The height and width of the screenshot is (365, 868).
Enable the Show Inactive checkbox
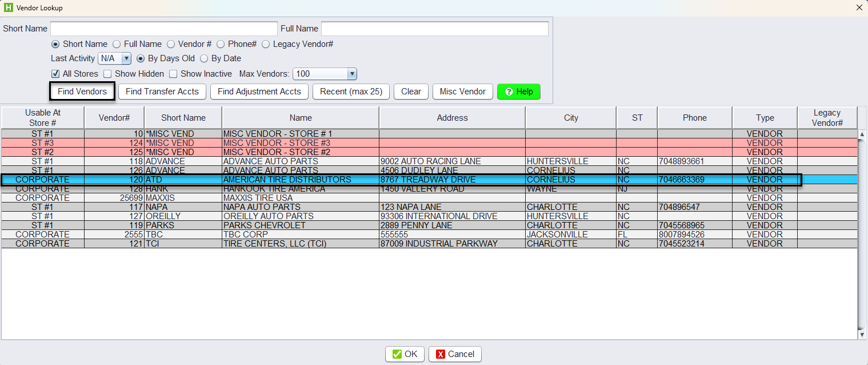(x=173, y=74)
